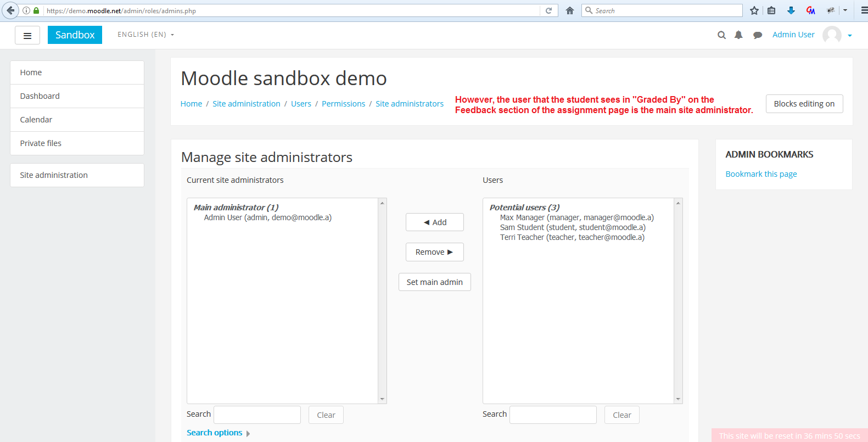This screenshot has width=868, height=442.
Task: Click the Home breadcrumb link
Action: click(x=191, y=104)
